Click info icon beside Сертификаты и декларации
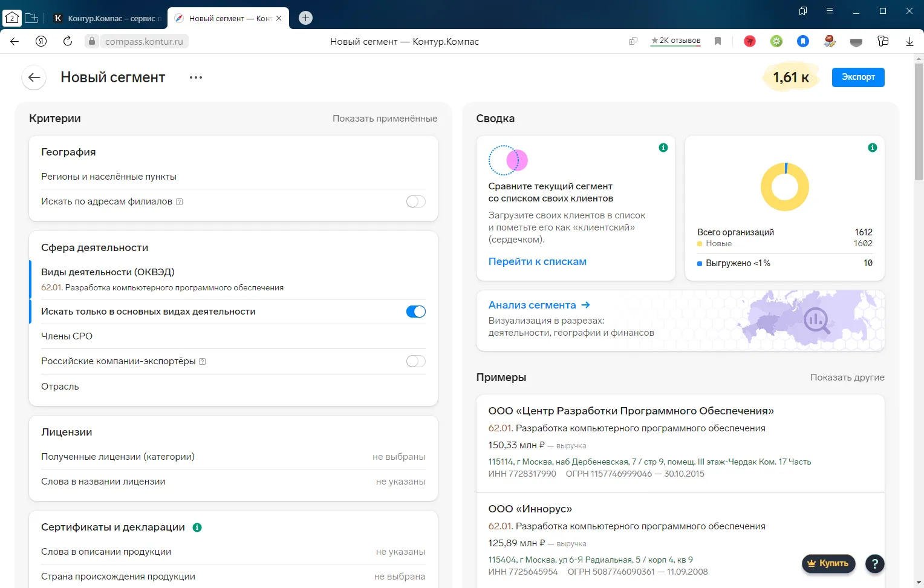 click(x=197, y=528)
